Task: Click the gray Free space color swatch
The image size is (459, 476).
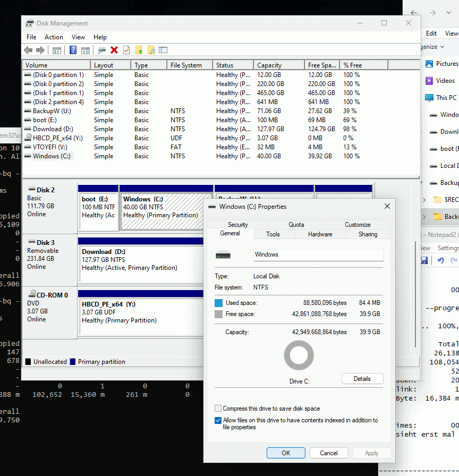Action: coord(218,314)
